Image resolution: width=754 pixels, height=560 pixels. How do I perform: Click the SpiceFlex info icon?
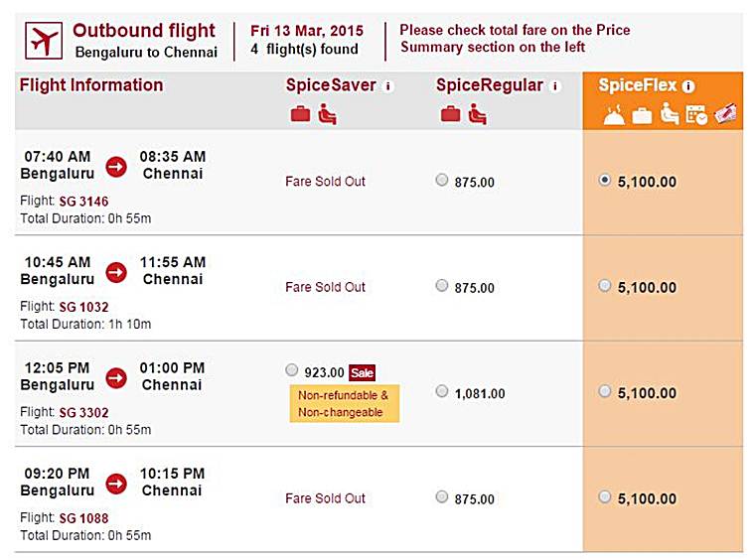[x=688, y=86]
